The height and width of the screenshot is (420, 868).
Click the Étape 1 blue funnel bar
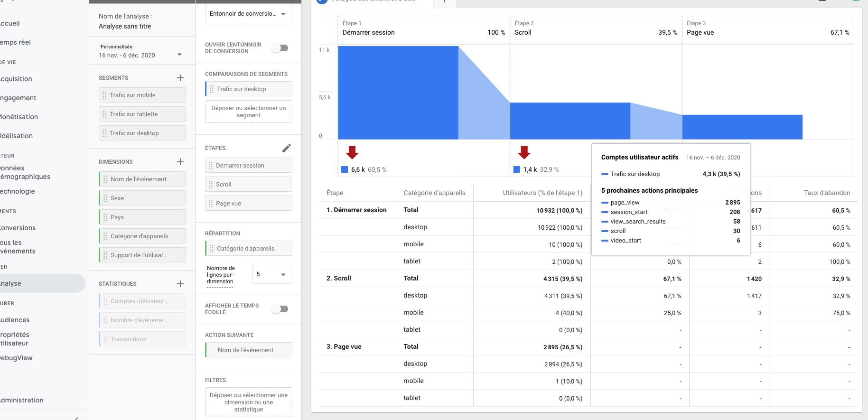(x=398, y=93)
